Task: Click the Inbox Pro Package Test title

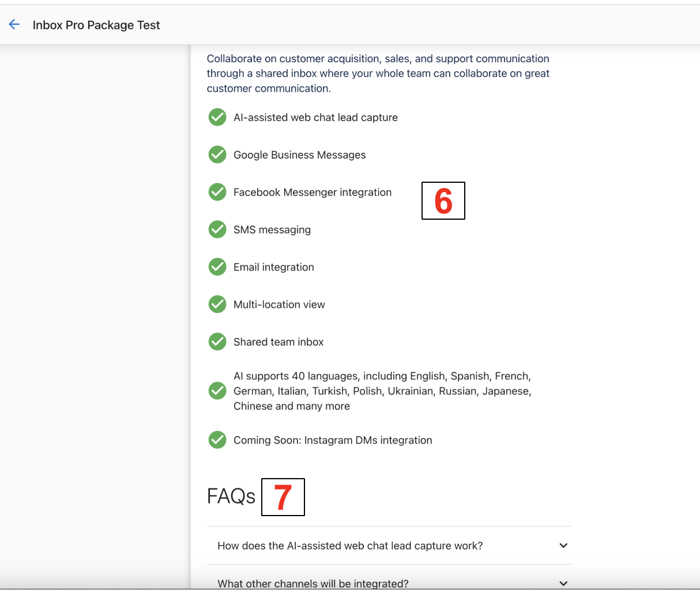Action: 96,25
